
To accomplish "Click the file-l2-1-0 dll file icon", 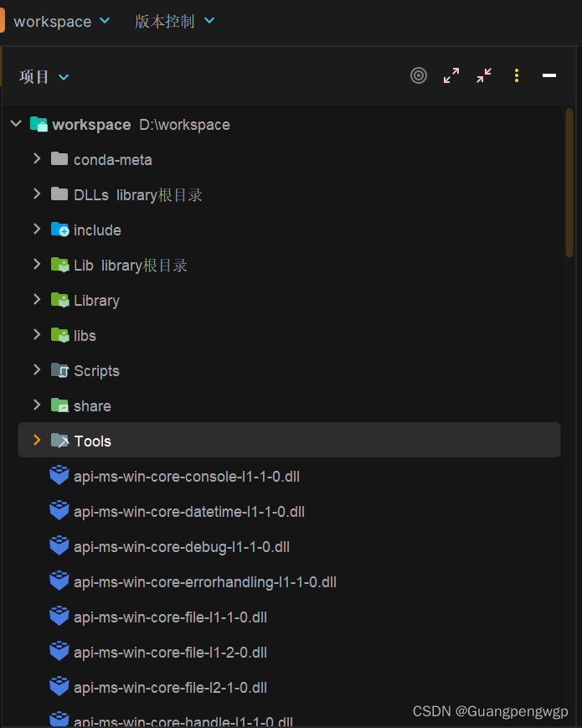I will pyautogui.click(x=59, y=687).
